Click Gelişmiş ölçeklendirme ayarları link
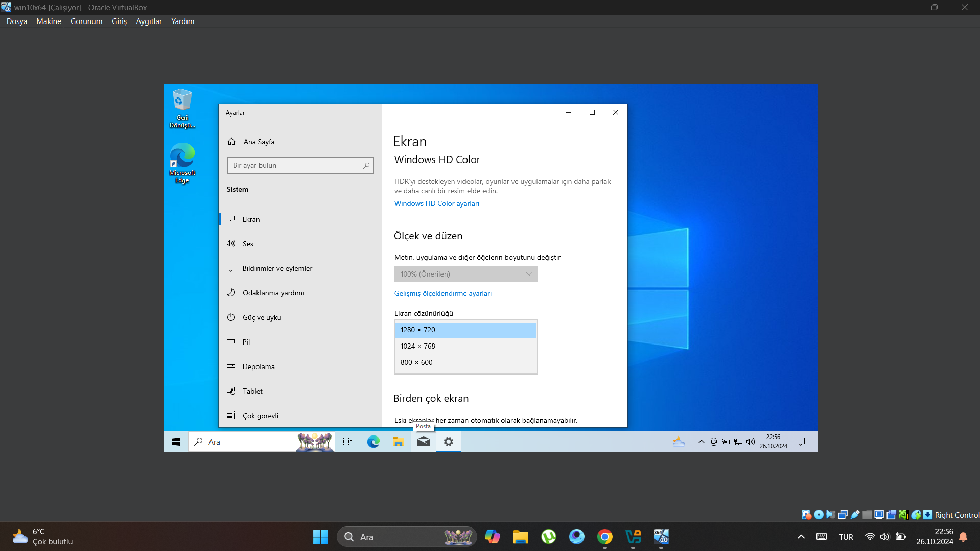 tap(442, 293)
